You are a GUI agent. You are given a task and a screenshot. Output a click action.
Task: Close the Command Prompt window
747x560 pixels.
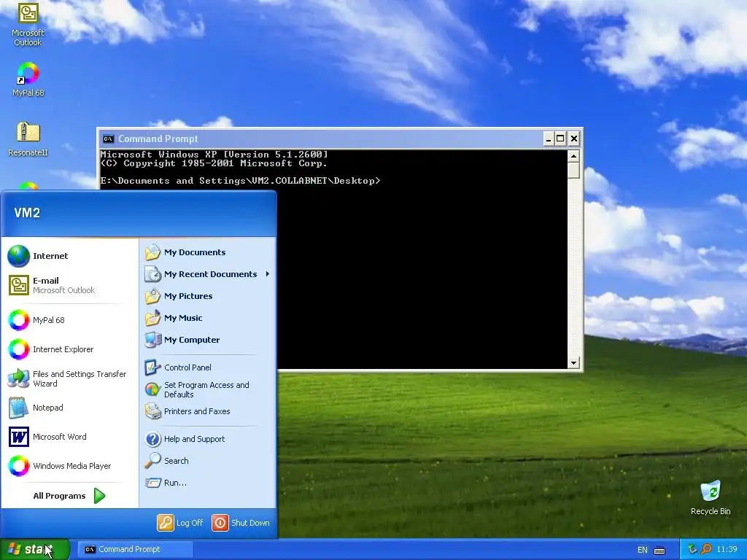pos(573,139)
